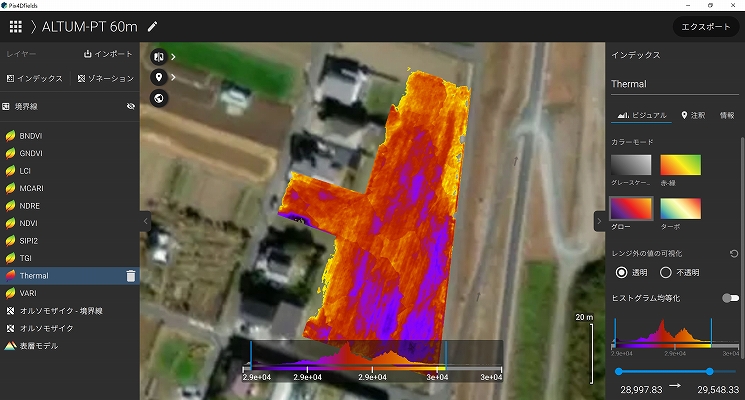Select the NDVI index layer

(x=69, y=223)
